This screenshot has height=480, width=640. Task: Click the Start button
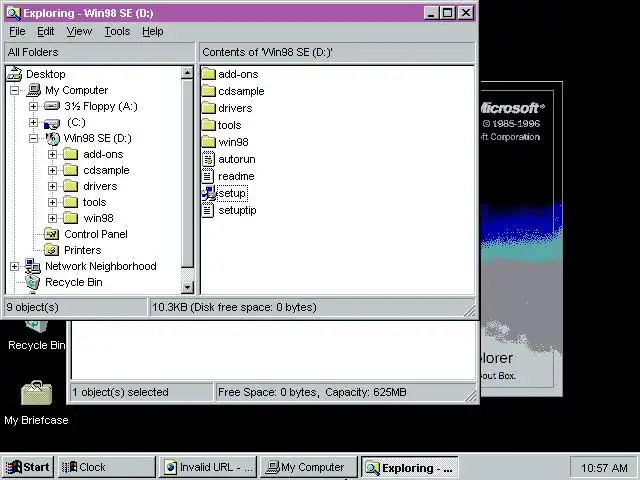coord(27,467)
